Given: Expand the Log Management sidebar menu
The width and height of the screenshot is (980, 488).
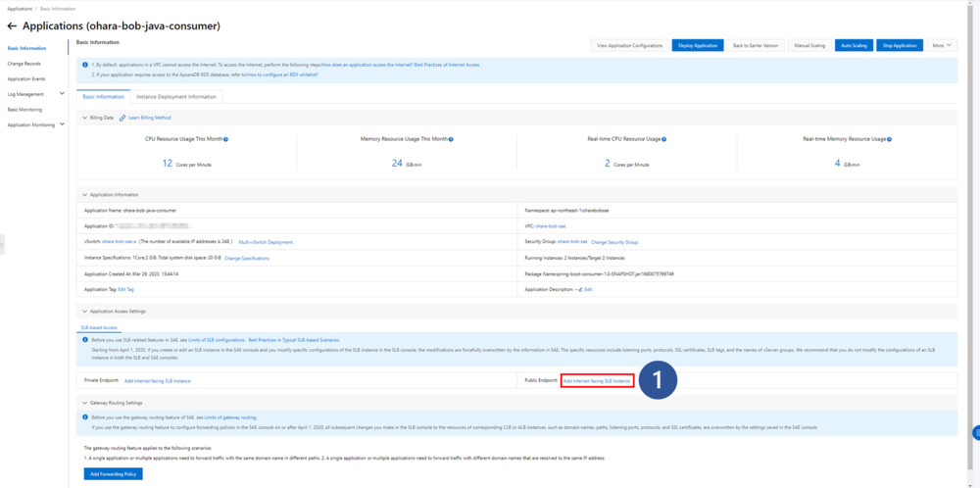Looking at the screenshot, I should click(62, 94).
